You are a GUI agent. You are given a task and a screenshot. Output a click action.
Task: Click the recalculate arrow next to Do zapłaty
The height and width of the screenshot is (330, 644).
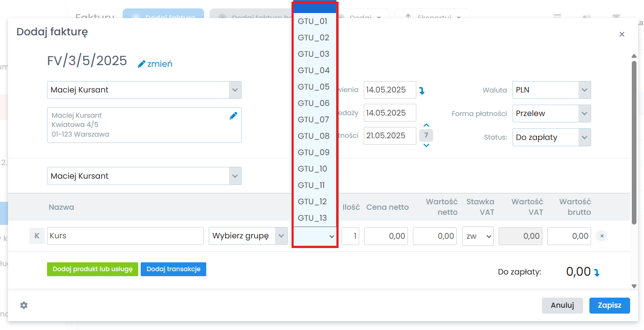597,272
